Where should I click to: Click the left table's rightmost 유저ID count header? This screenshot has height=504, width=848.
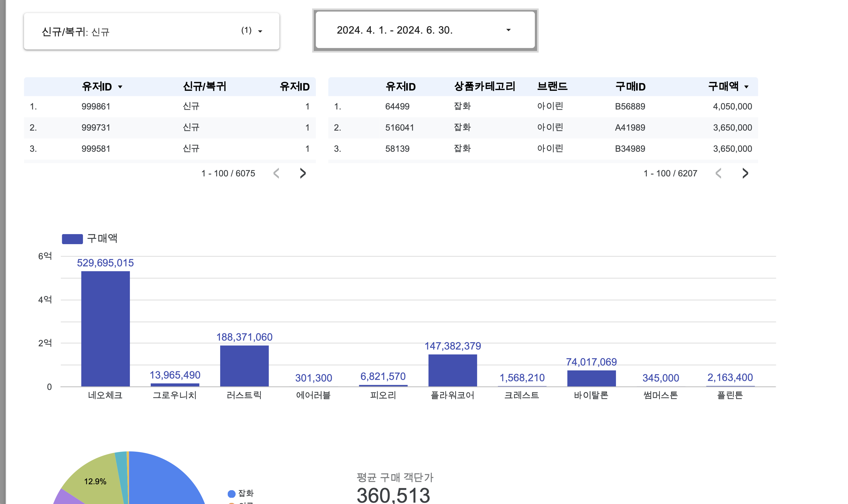click(x=295, y=87)
